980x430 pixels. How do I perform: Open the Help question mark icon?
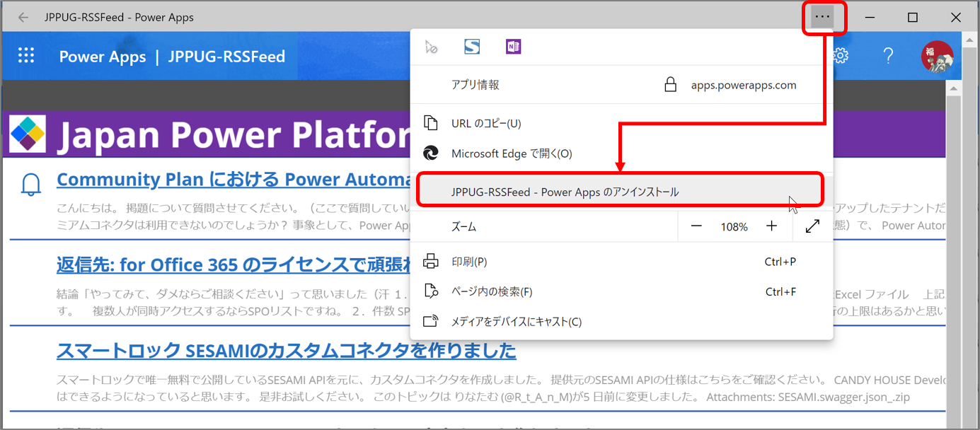coord(888,55)
